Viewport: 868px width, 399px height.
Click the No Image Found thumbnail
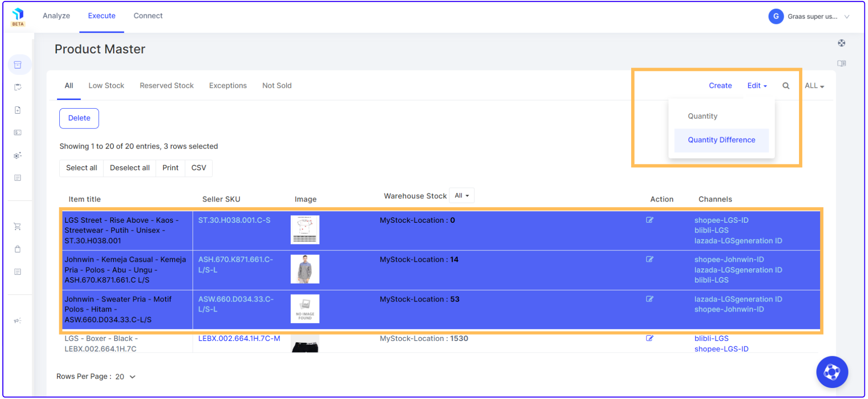click(x=305, y=309)
